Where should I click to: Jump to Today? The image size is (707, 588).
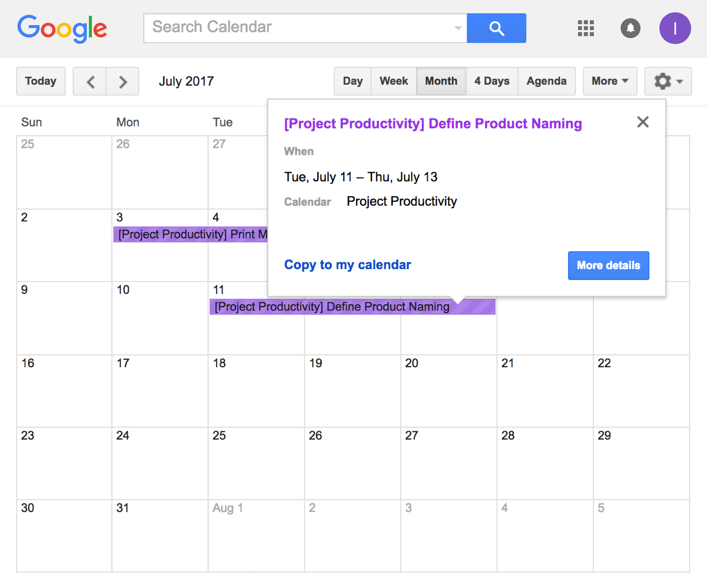41,81
